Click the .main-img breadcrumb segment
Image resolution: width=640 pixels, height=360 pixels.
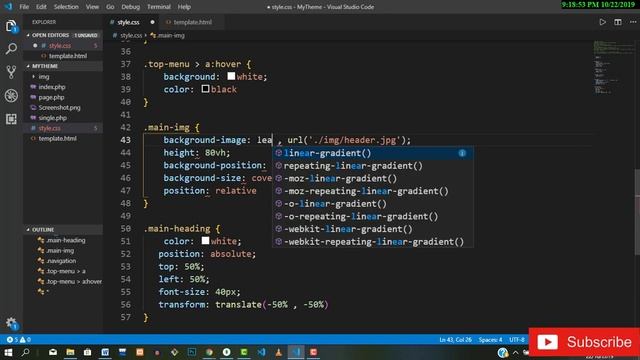[167, 36]
